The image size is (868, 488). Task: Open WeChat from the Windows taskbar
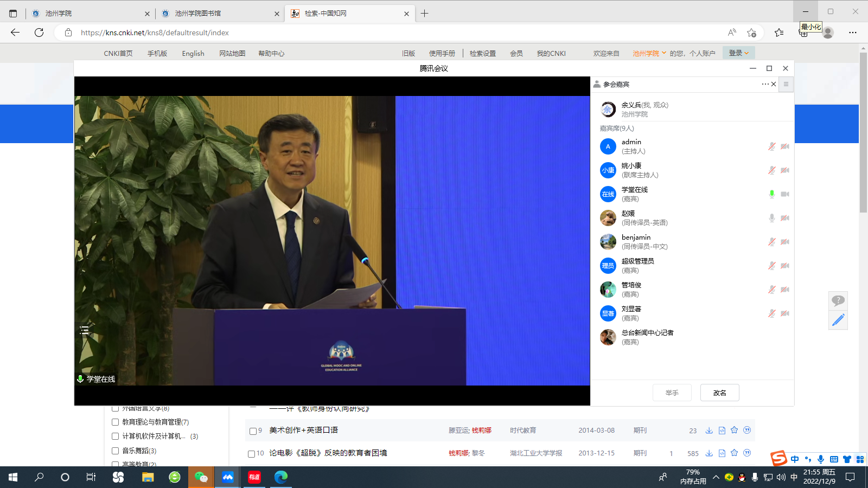click(201, 477)
